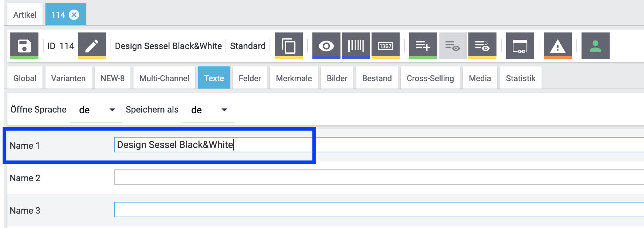Click the 'Standard' text in toolbar

coord(248,46)
